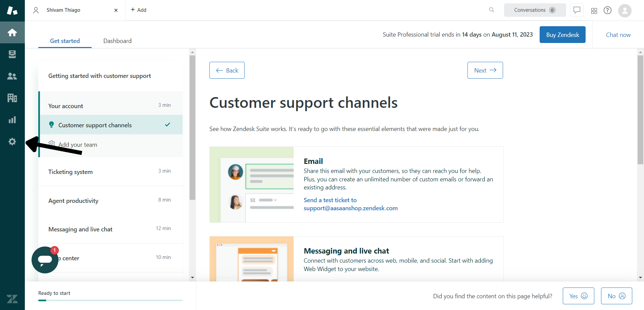This screenshot has width=644, height=310.
Task: Open the Admin gear icon in sidebar
Action: click(12, 142)
